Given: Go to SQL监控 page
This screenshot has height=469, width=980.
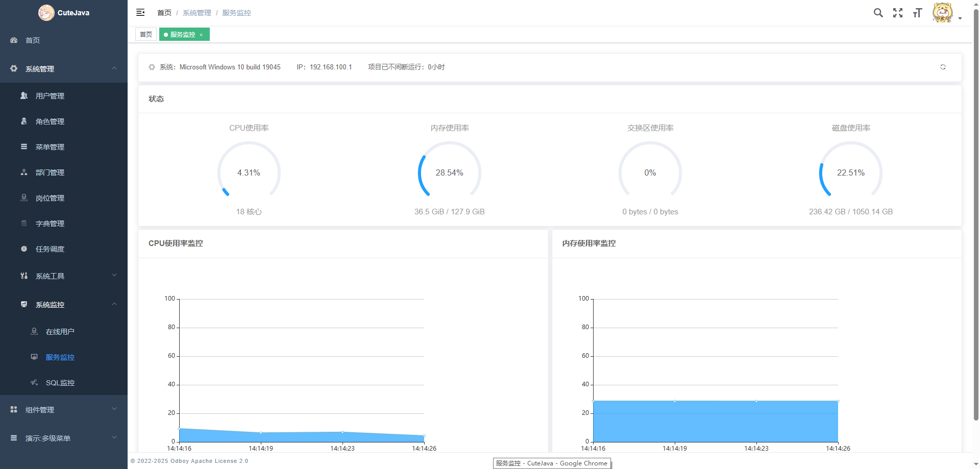Looking at the screenshot, I should tap(60, 383).
